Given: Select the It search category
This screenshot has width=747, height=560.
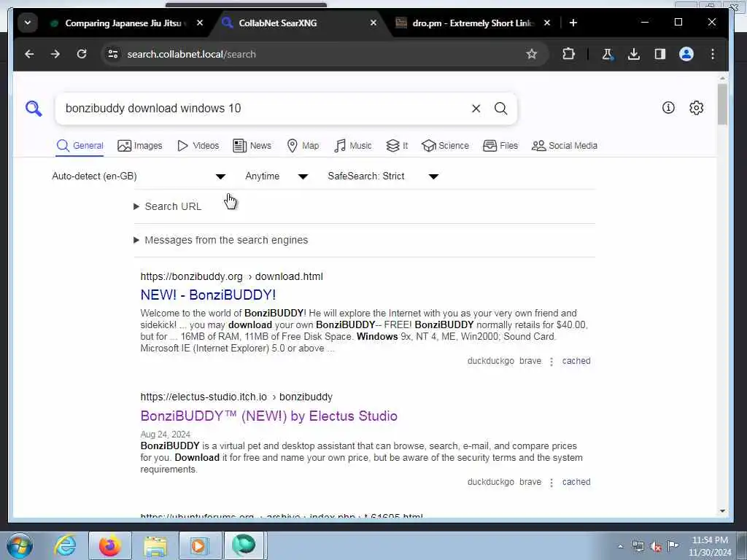Looking at the screenshot, I should pyautogui.click(x=397, y=146).
